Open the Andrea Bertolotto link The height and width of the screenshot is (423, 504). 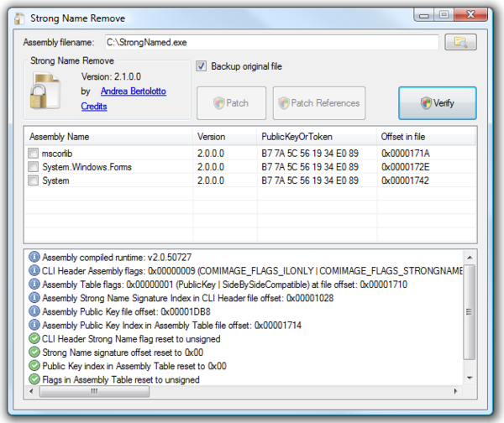tap(134, 91)
